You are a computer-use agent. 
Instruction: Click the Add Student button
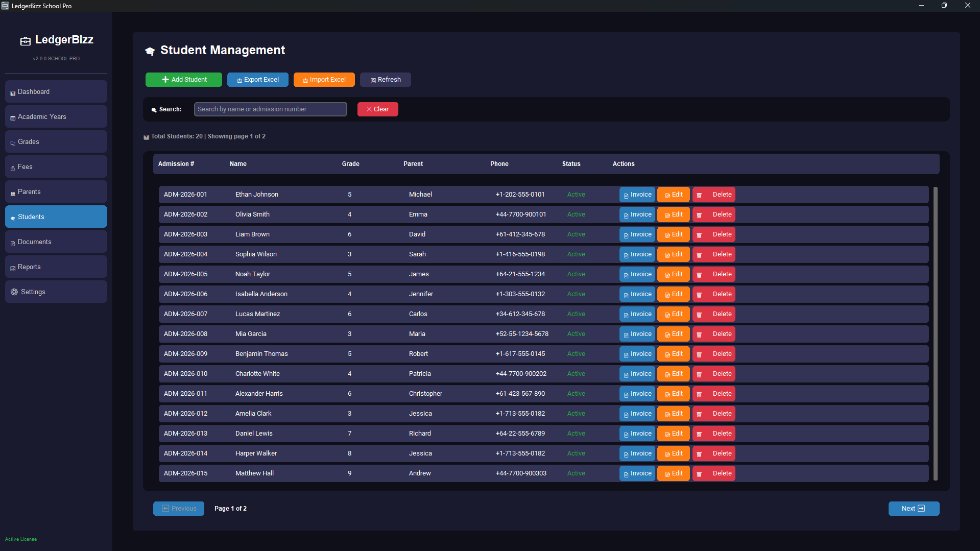tap(184, 80)
